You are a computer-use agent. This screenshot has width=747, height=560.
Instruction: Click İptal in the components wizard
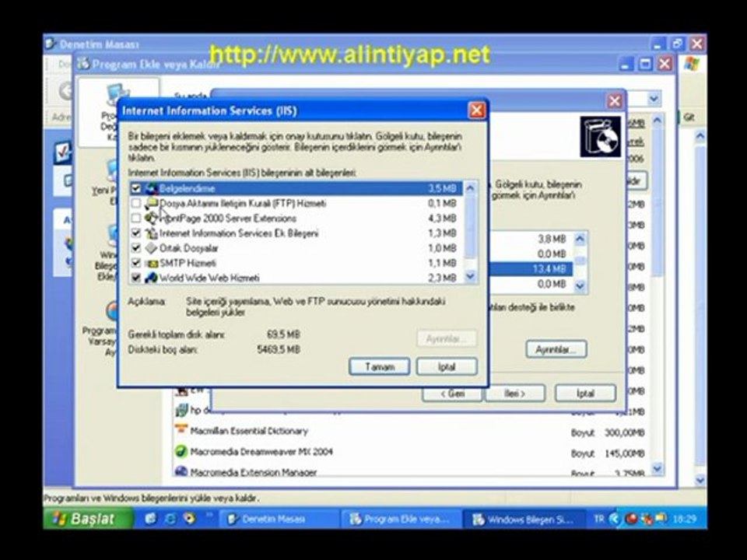[585, 394]
